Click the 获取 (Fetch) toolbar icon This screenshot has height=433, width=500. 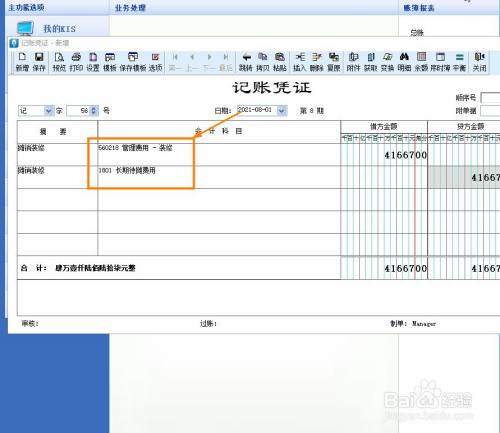[370, 62]
